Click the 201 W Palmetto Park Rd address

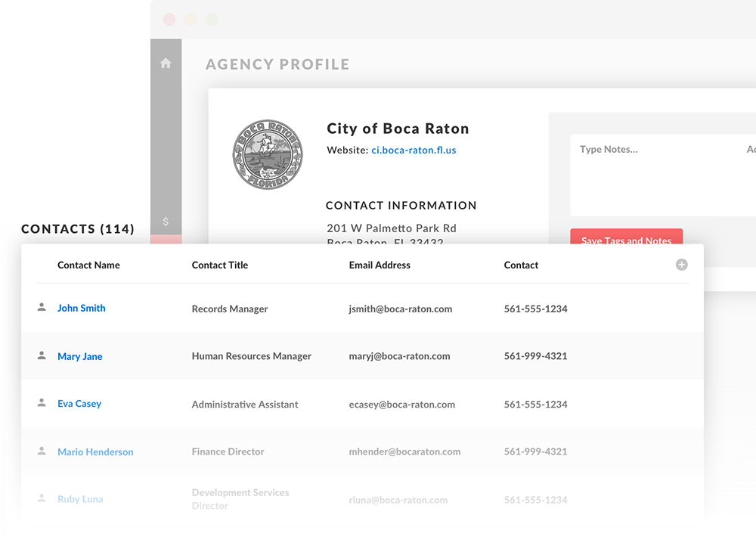pos(392,228)
